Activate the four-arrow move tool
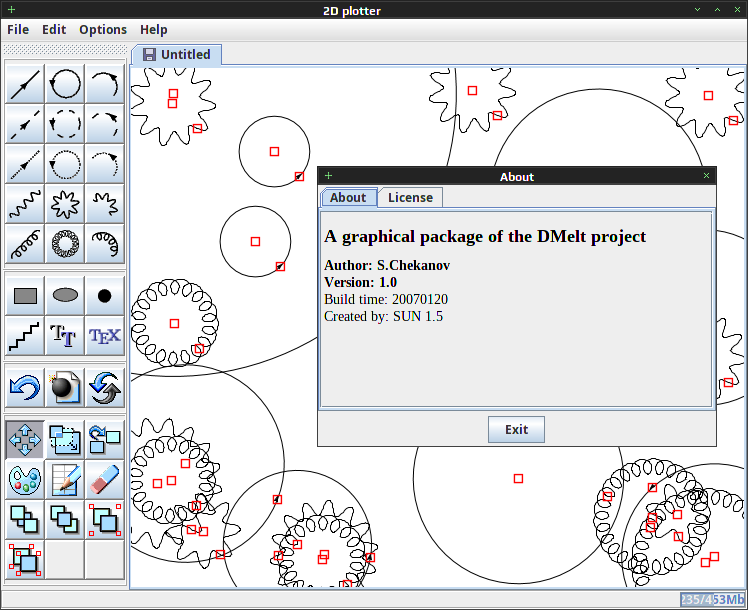Screen dimensions: 748x610 [x=25, y=440]
